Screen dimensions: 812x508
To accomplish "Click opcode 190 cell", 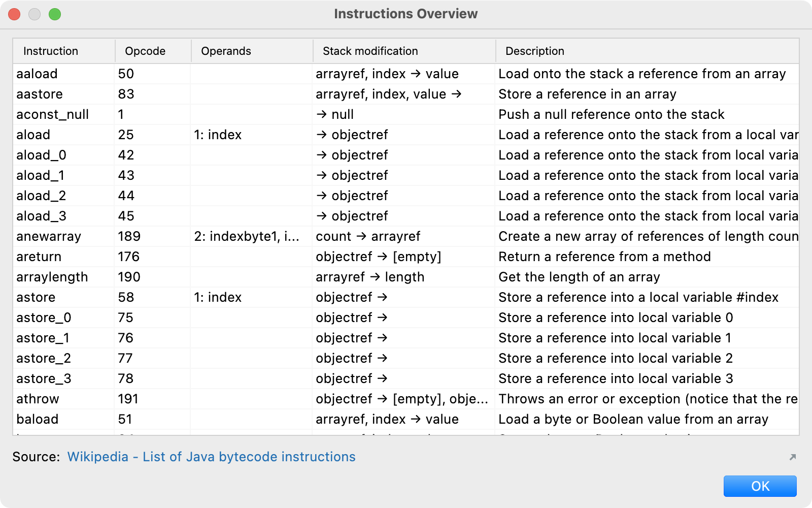I will (153, 277).
